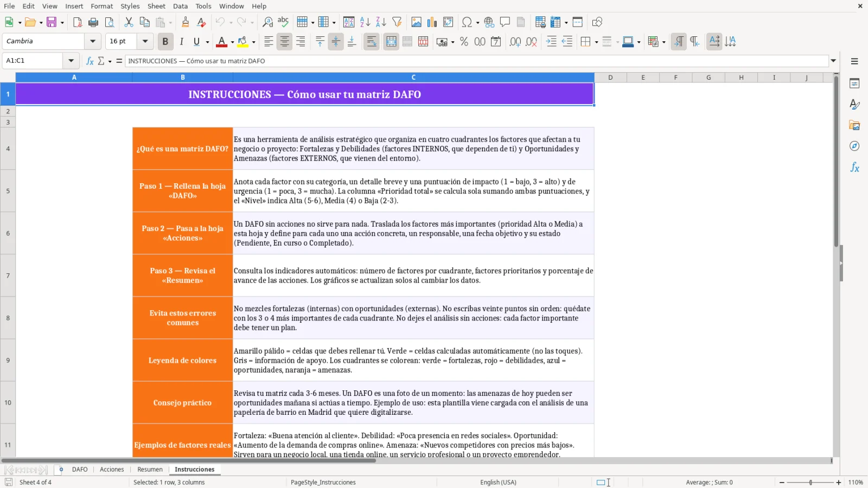Open the Function Wizard fx icon
The image size is (868, 488).
(x=90, y=61)
